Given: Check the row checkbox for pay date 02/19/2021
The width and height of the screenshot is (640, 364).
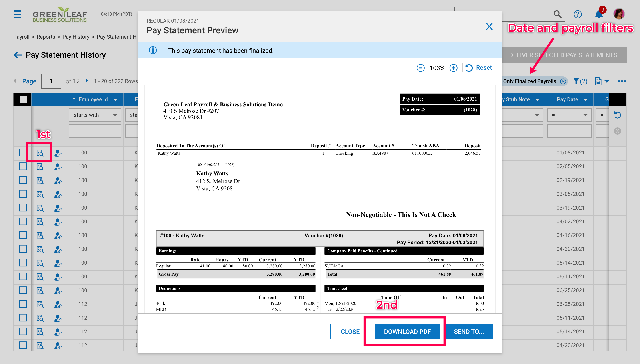Looking at the screenshot, I should [x=23, y=180].
